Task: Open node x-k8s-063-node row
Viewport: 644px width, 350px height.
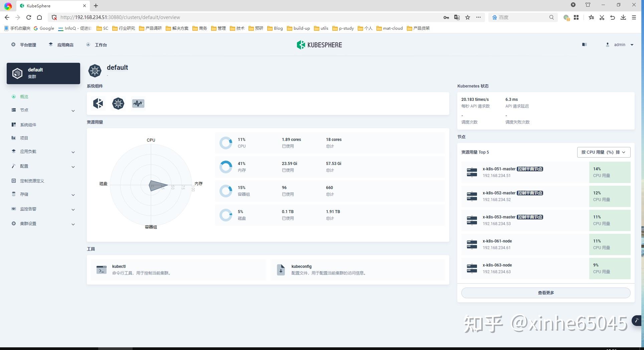Action: pyautogui.click(x=546, y=269)
